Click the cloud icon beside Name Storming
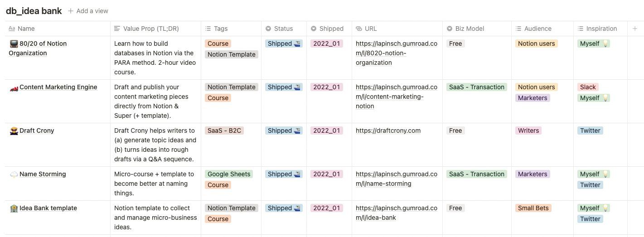Screen dimensions: 644x237 (x=14, y=174)
